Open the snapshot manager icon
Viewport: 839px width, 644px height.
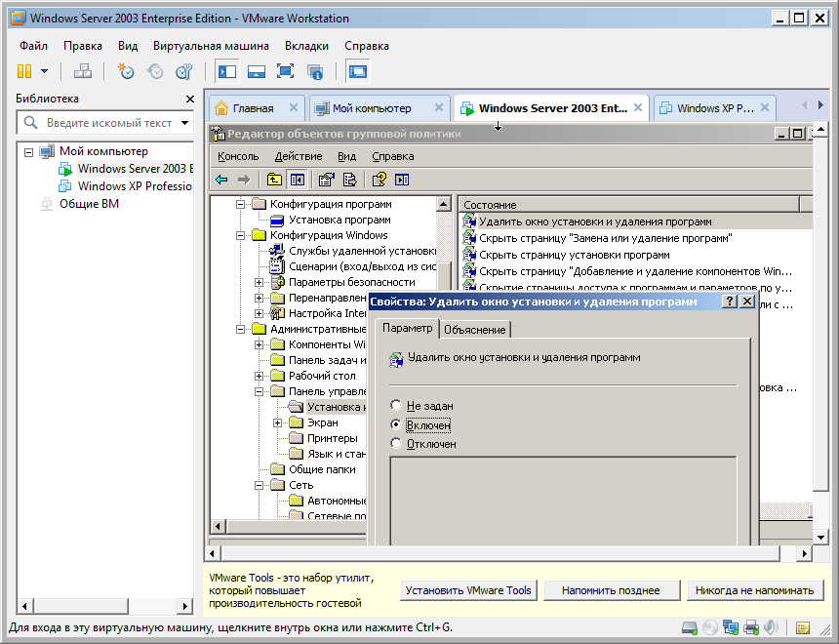[184, 71]
